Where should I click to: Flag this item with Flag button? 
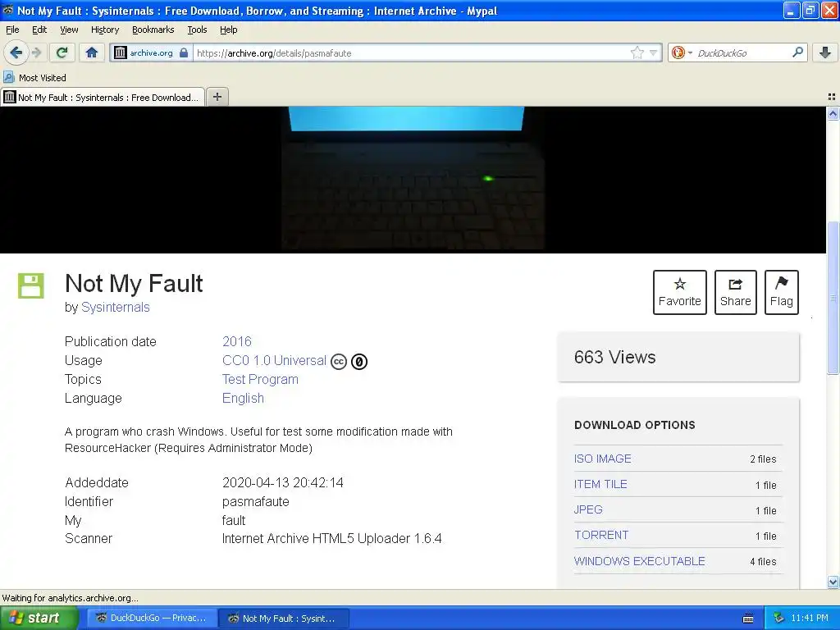coord(781,292)
